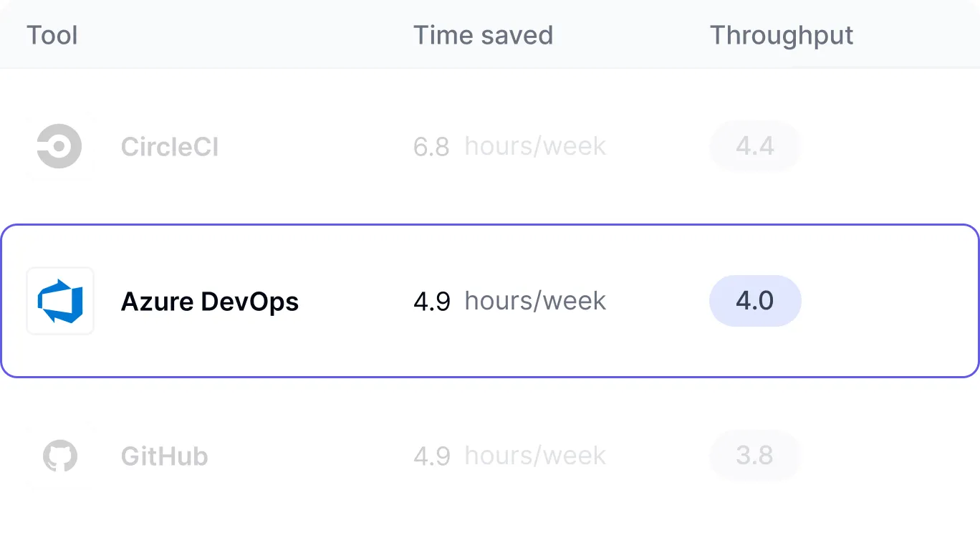Click the 4.0 throughput badge
Screen dimensions: 980x533
click(754, 301)
